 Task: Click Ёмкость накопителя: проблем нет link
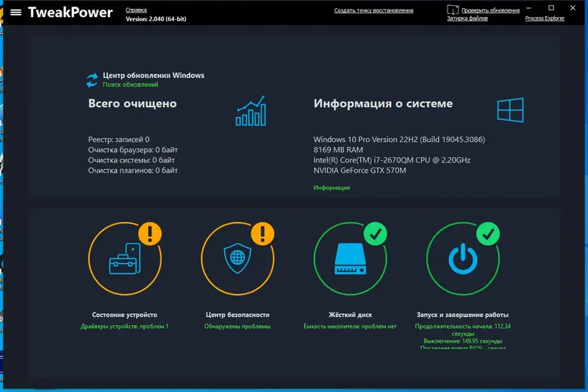click(x=350, y=327)
